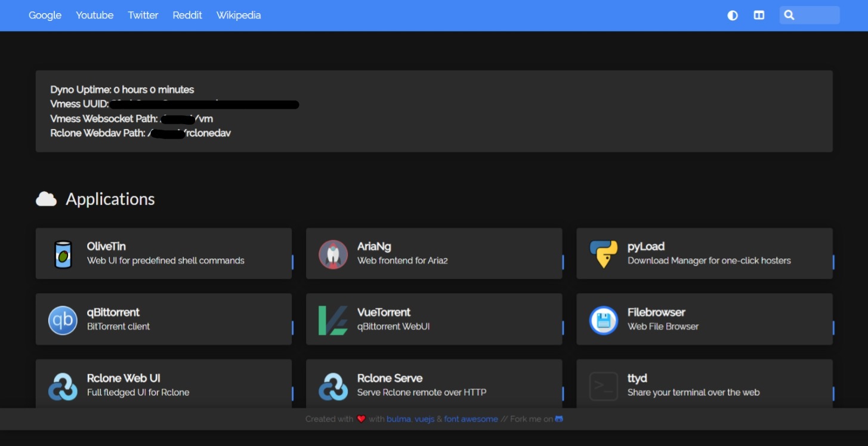Click the Rclone Serve logo icon
Image resolution: width=868 pixels, height=446 pixels.
pos(333,386)
